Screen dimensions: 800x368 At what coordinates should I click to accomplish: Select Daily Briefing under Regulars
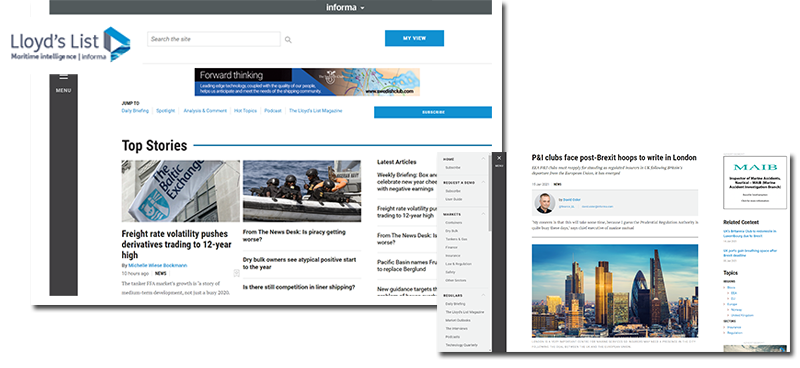tap(455, 304)
